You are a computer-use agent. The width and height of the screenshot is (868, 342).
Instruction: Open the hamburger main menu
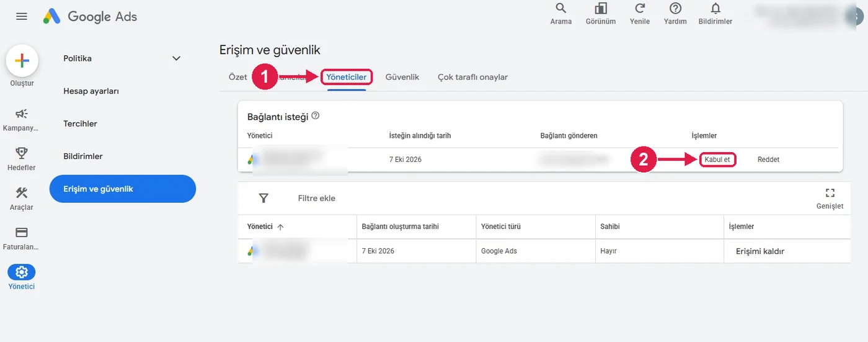tap(22, 16)
